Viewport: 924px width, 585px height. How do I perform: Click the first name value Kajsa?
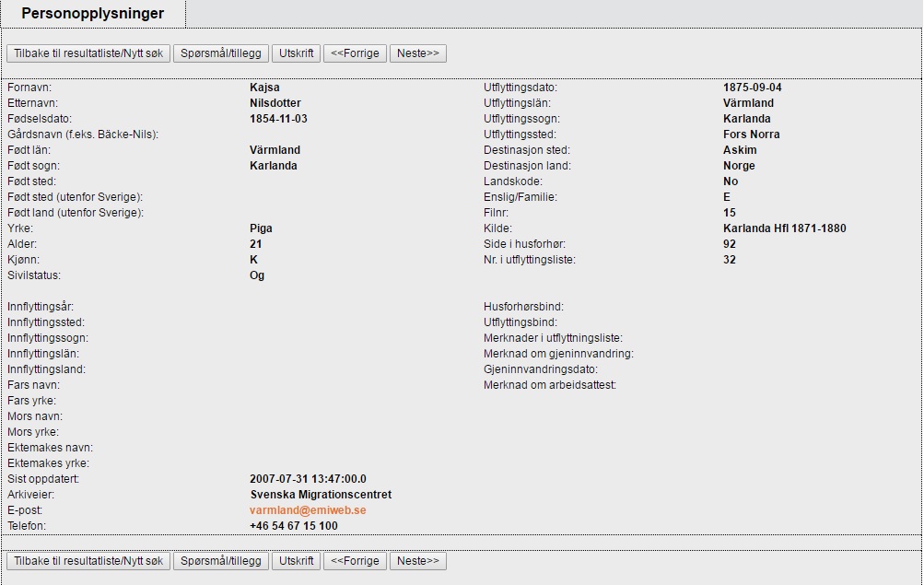[264, 88]
